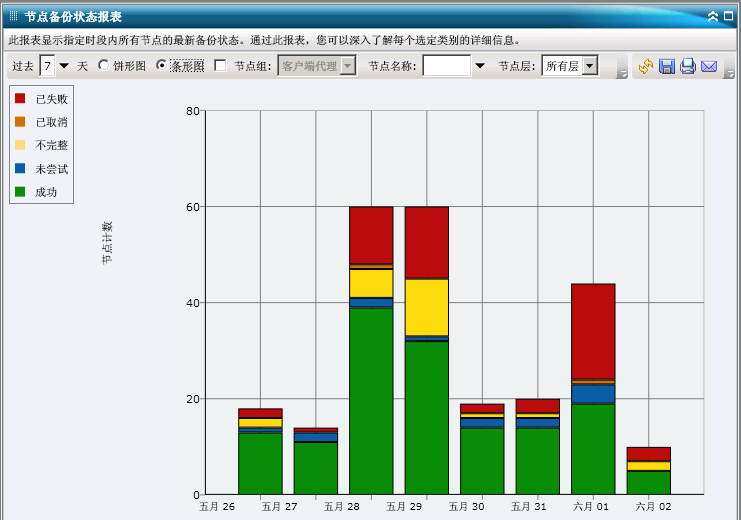Click the red failed segment of 六月 02 bar
The height and width of the screenshot is (520, 741).
click(x=649, y=454)
